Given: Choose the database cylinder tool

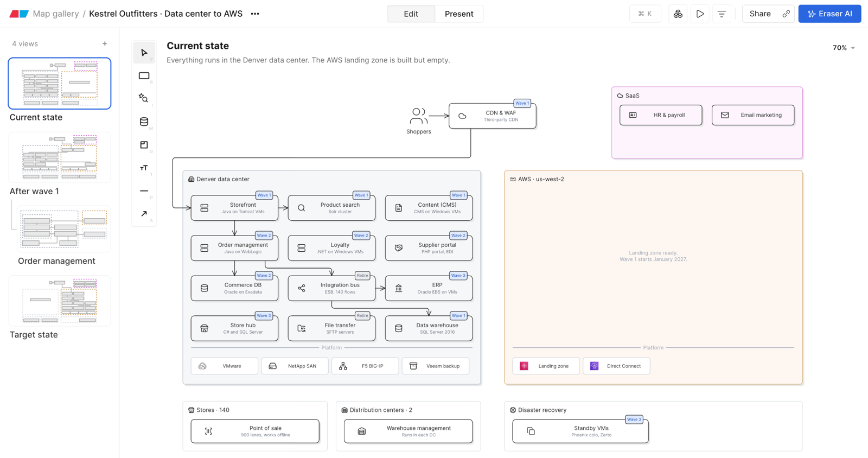Looking at the screenshot, I should pos(144,122).
